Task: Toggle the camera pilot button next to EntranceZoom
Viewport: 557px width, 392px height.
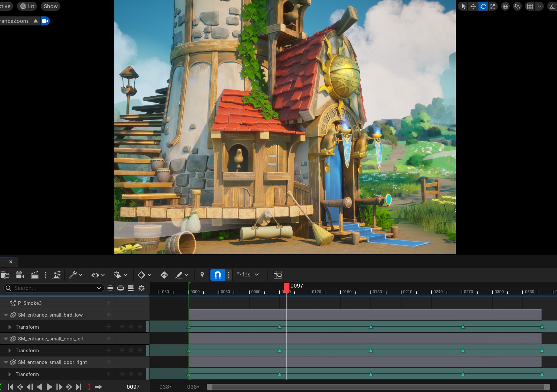Action: (x=45, y=21)
